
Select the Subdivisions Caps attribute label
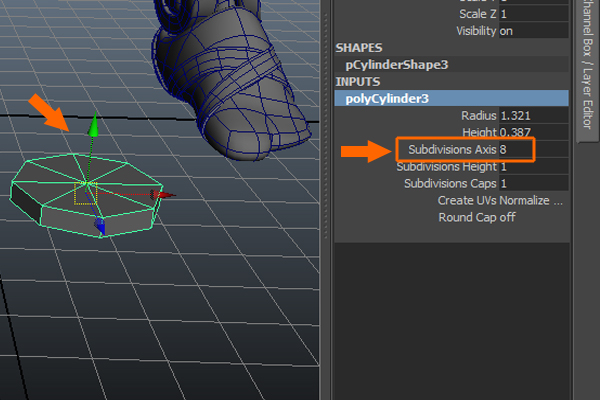click(450, 183)
